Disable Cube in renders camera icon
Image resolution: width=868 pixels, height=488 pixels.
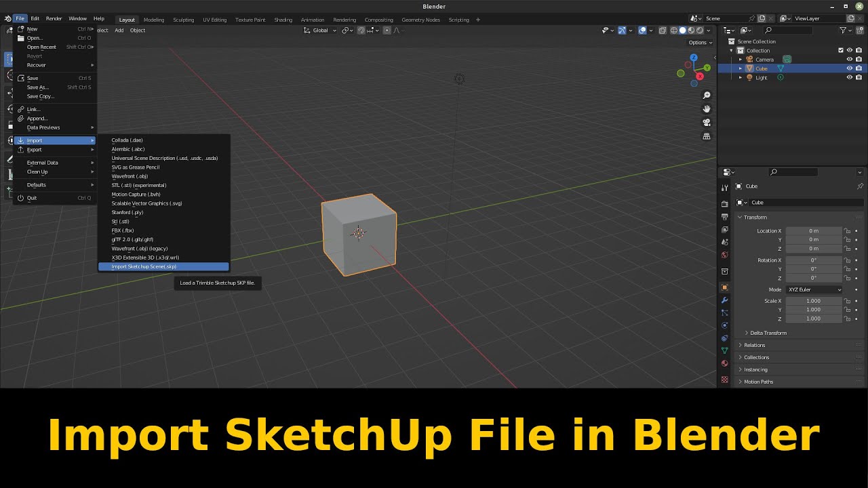[859, 68]
